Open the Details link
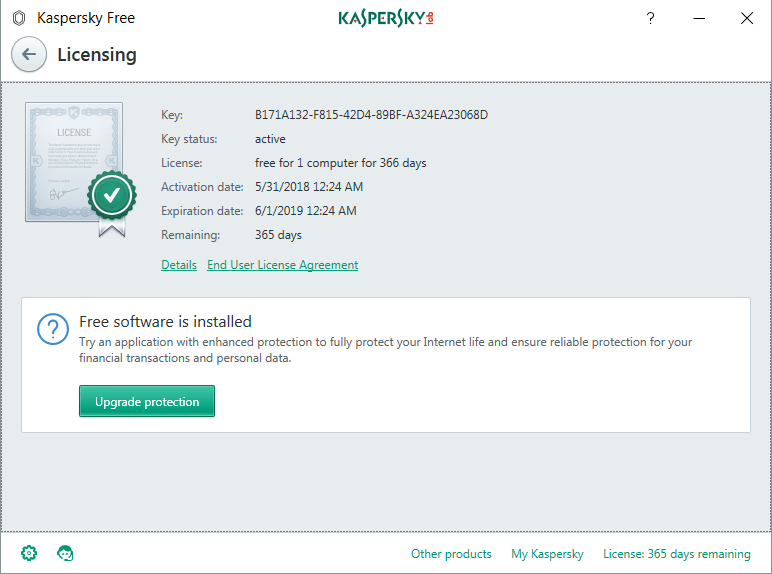Viewport: 772px width, 574px height. tap(179, 265)
